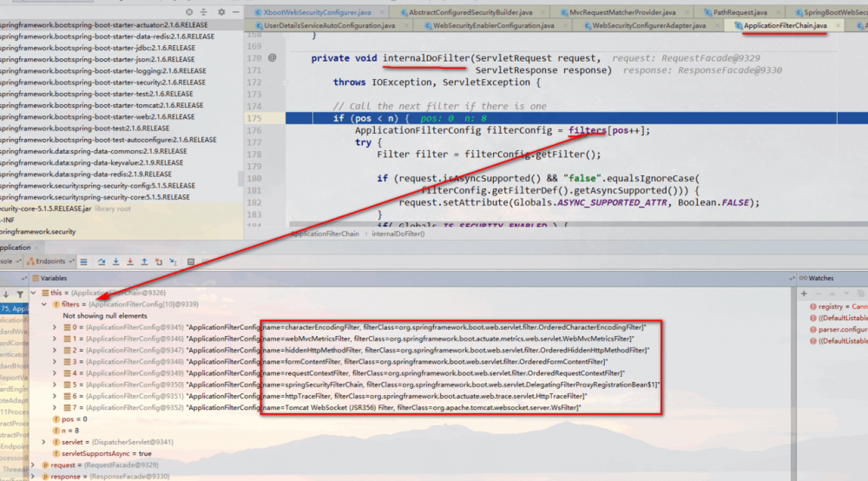868x481 pixels.
Task: Switch to MvcRequestMatcherProvider.java tab
Action: coord(621,12)
